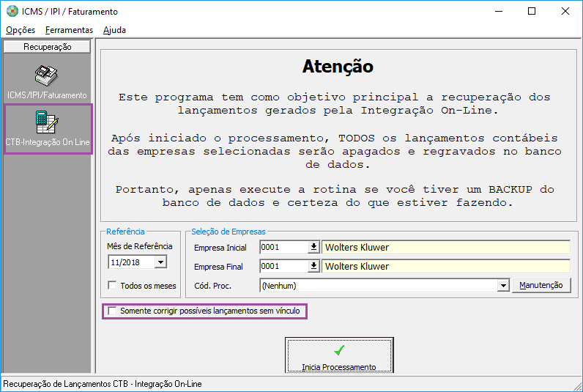Click the resize grip in the status bar corner
Viewport: 583px width, 392px height.
click(x=577, y=385)
